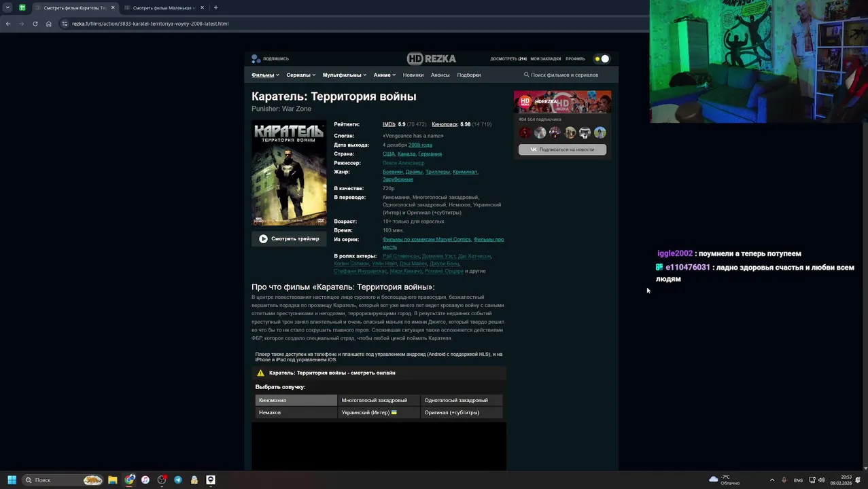Click the microphone tray icon

(x=784, y=480)
